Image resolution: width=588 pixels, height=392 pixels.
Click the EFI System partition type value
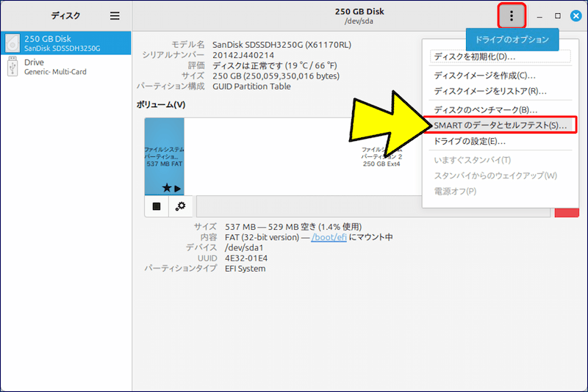tap(245, 269)
